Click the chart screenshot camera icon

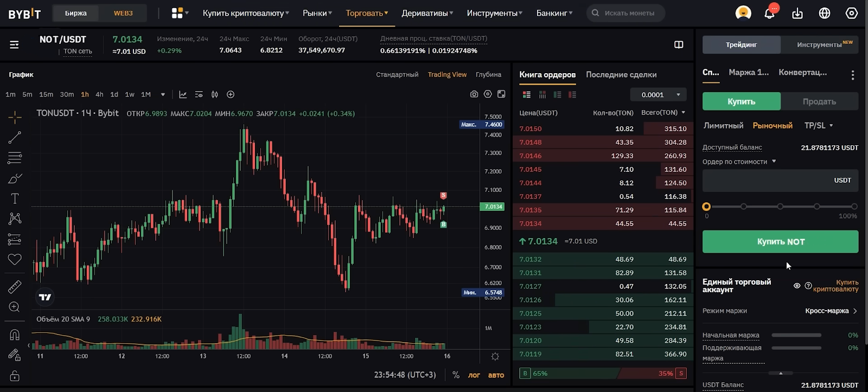click(x=474, y=94)
